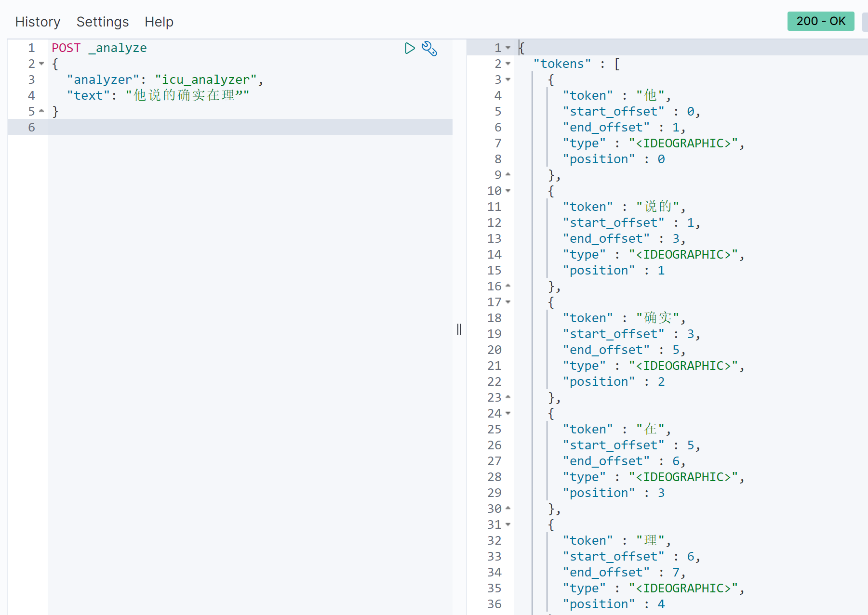This screenshot has height=615, width=868.
Task: Collapse the response root object at line 1
Action: (508, 48)
